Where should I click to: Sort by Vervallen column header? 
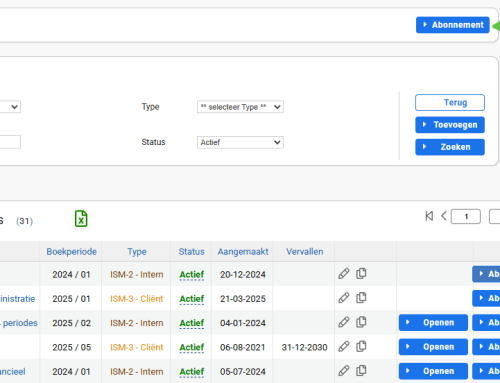[305, 252]
